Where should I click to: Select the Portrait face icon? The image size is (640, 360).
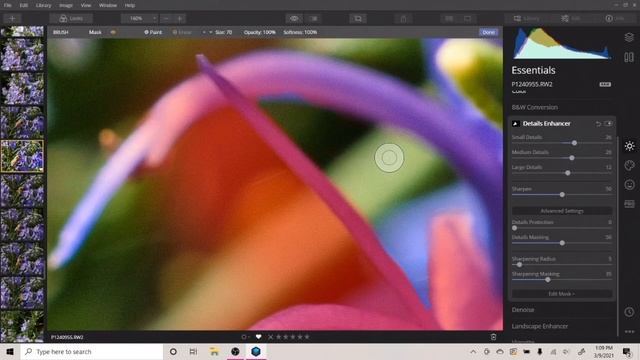point(629,185)
